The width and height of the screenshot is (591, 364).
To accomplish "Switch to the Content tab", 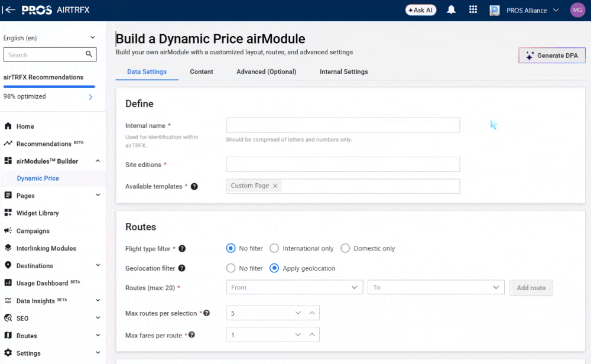I will click(x=202, y=71).
